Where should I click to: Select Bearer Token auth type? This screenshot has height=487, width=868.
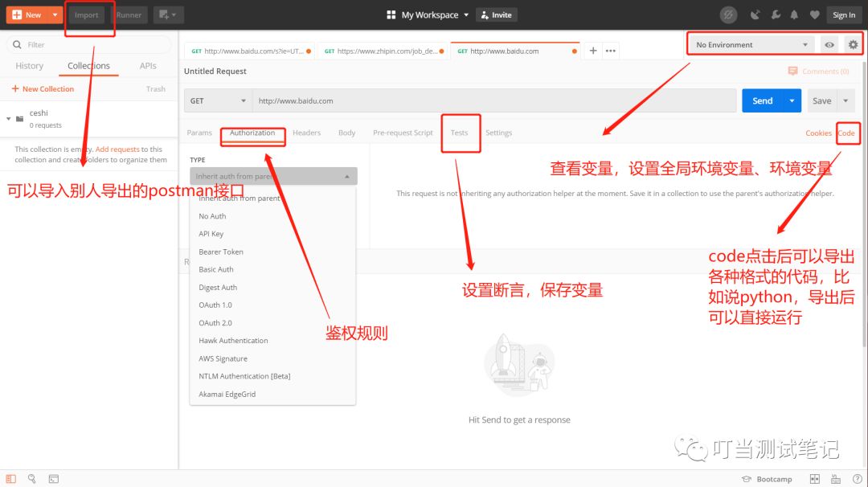(x=221, y=252)
